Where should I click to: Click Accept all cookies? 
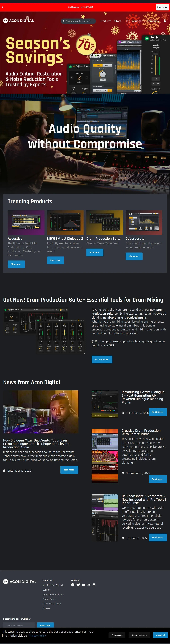[x=160, y=635]
